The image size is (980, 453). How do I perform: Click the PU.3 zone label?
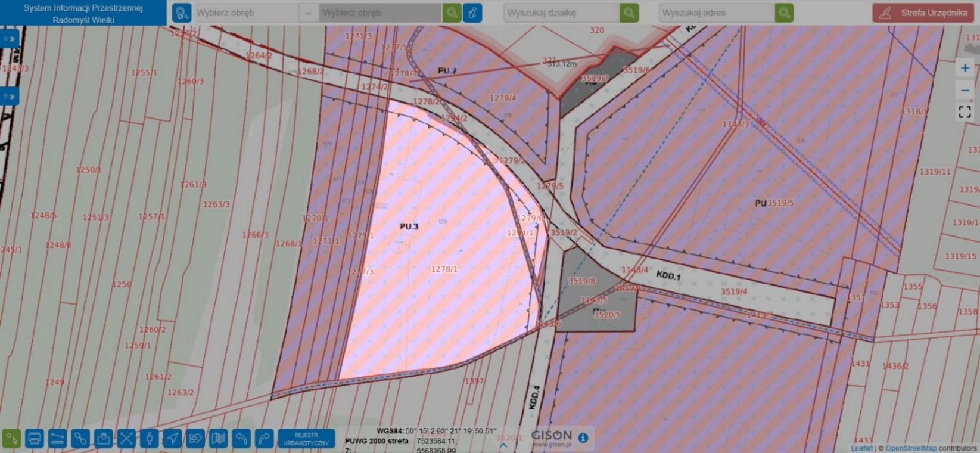(409, 226)
